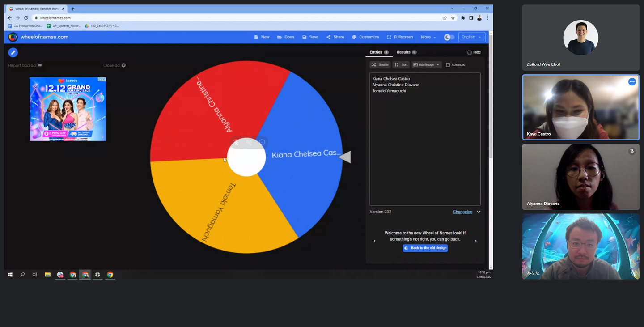Click the wheelofnames.com logo icon
This screenshot has height=327, width=644.
pyautogui.click(x=13, y=37)
